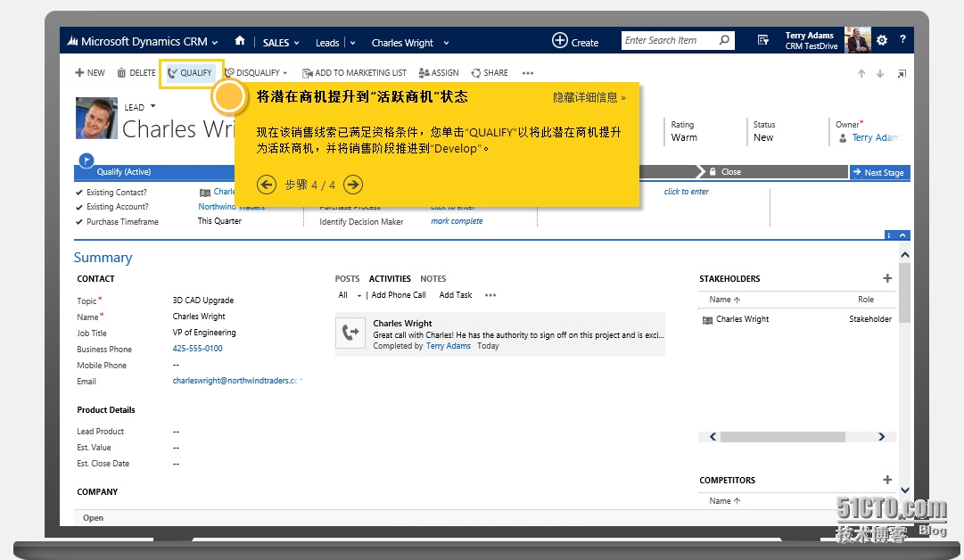The width and height of the screenshot is (964, 560).
Task: Open more commands ellipsis in toolbar
Action: click(x=528, y=72)
